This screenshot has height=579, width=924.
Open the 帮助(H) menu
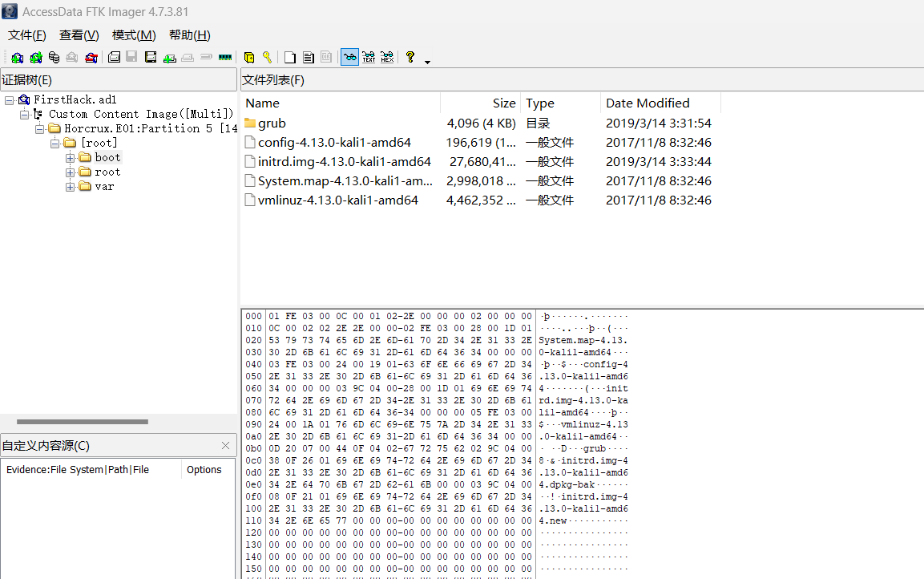[x=189, y=35]
